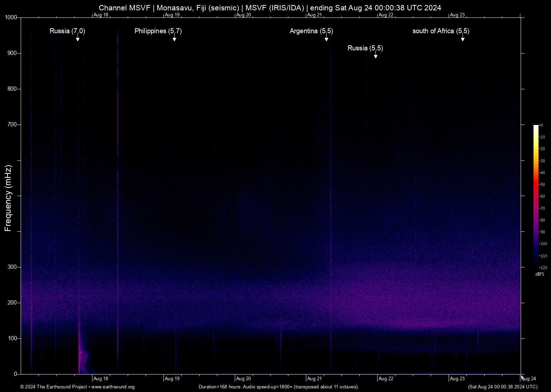Click the © 2024 The Earthsound Project text
The image size is (551, 392).
(x=54, y=387)
